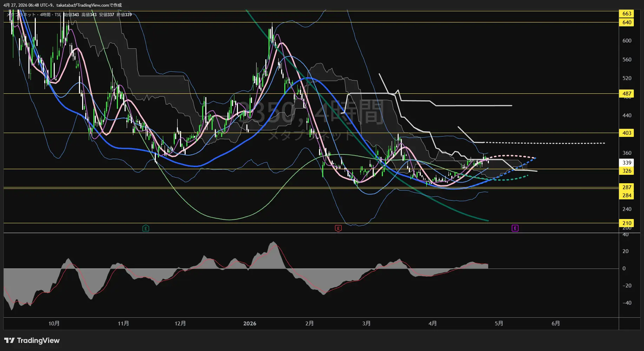
Task: Click the 5月 label on time axis
Action: coord(499,324)
